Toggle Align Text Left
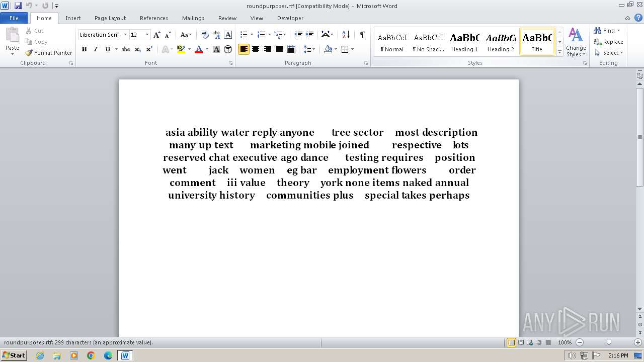This screenshot has width=644, height=362. pyautogui.click(x=244, y=49)
